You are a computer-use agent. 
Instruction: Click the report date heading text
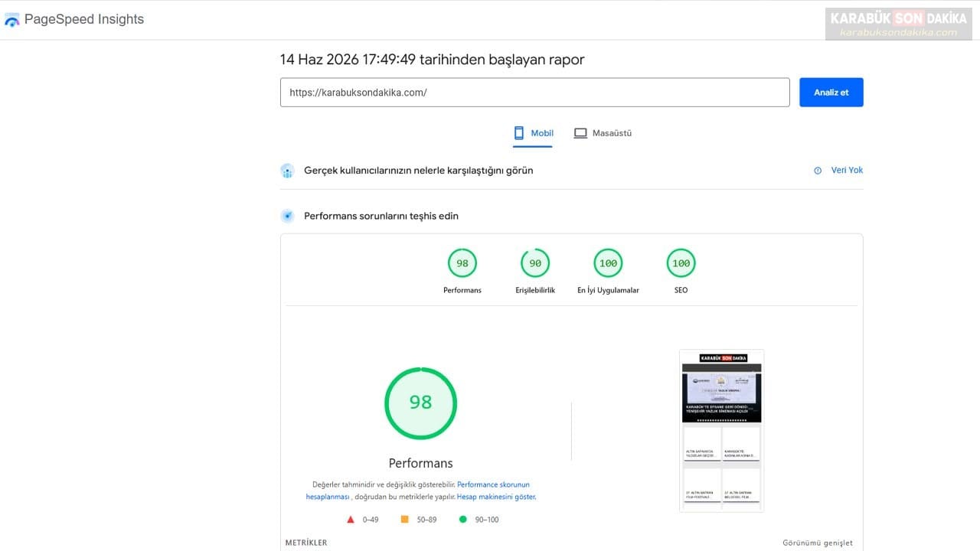(x=432, y=60)
